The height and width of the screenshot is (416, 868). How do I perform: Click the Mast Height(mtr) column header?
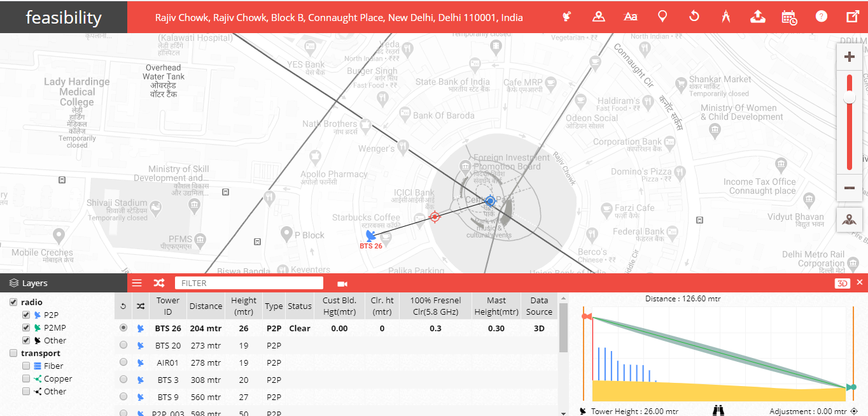[496, 306]
